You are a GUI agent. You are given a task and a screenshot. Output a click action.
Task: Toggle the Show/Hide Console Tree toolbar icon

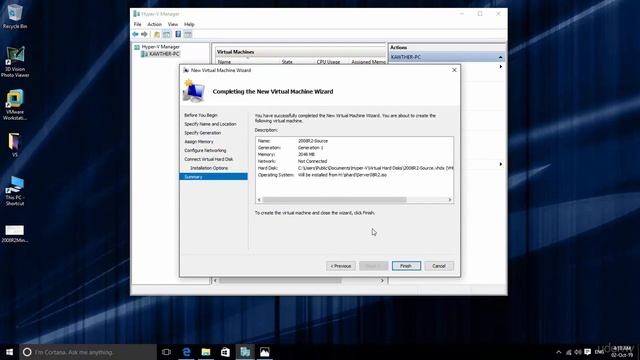167,34
